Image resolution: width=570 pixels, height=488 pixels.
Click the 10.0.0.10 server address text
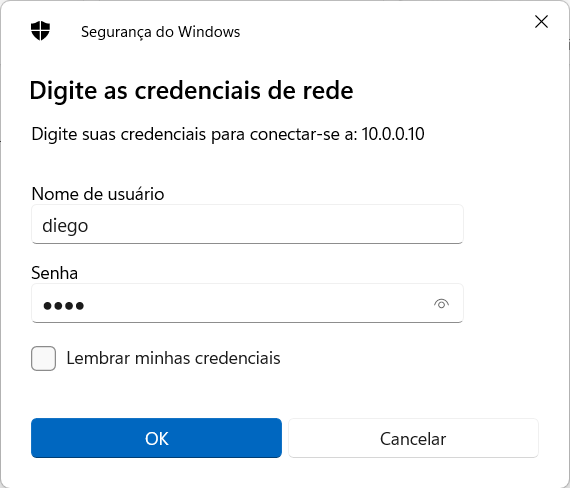pos(393,134)
